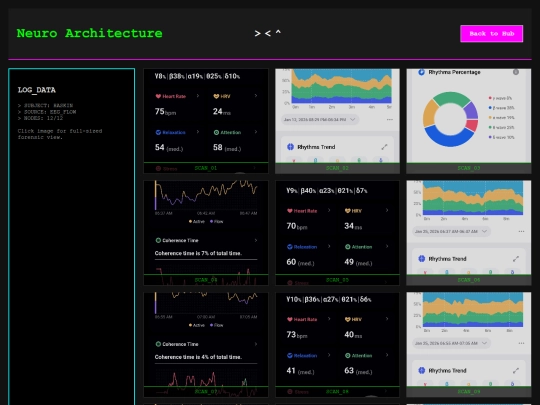Click the ellipsis icon beside 06:37 AM-06:47 AM date

(x=521, y=231)
